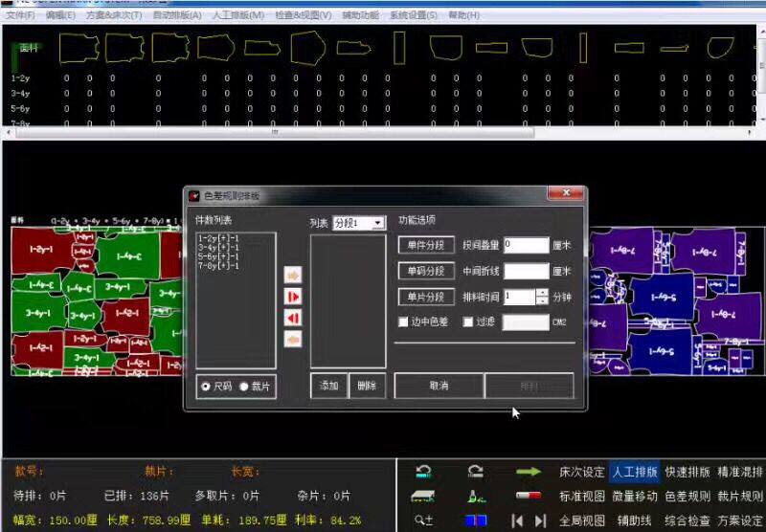Open the 人工排版(M) menu

(238, 15)
